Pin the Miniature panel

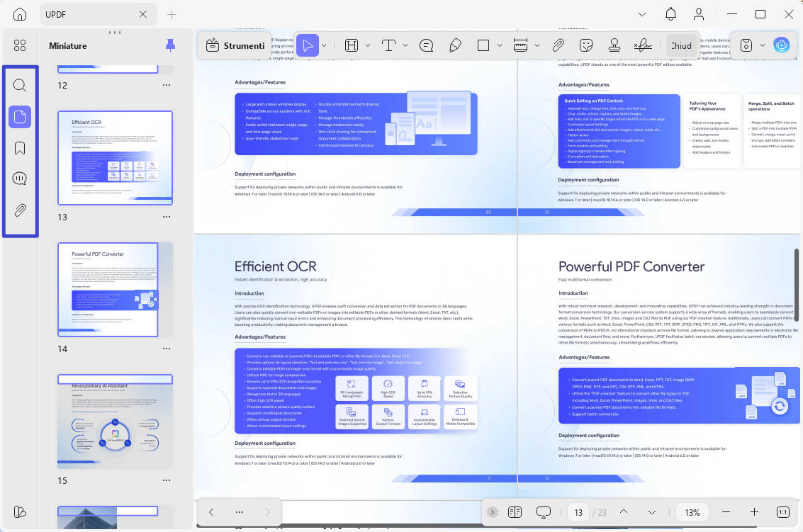click(171, 45)
